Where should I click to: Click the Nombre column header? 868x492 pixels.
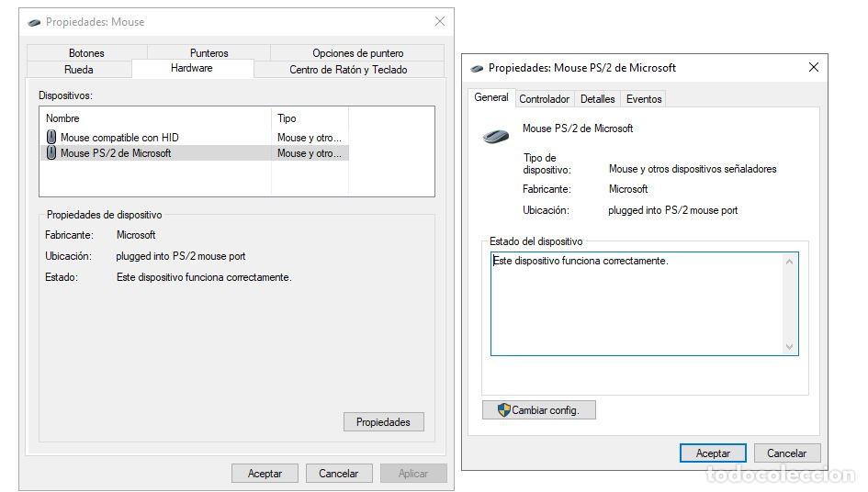tap(156, 117)
